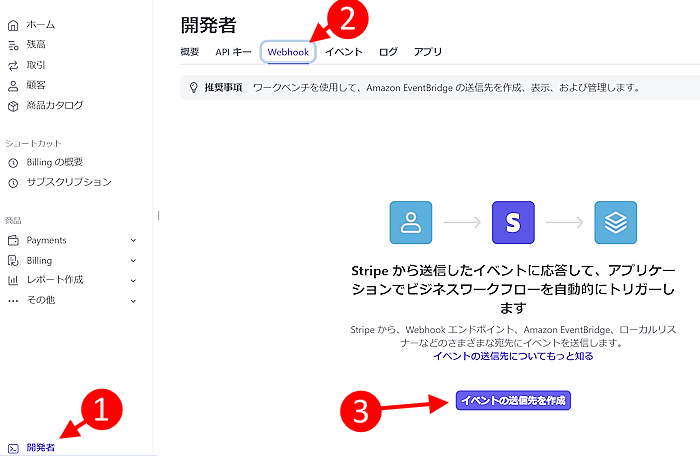Click the 商品カタログ box icon

point(13,106)
